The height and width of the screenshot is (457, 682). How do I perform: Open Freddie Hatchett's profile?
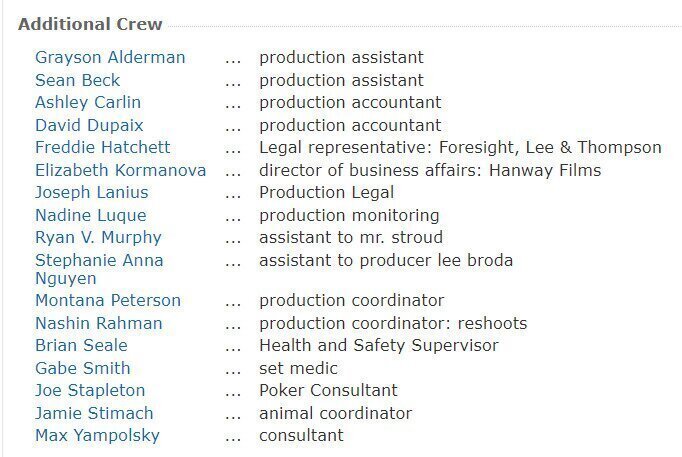[103, 147]
